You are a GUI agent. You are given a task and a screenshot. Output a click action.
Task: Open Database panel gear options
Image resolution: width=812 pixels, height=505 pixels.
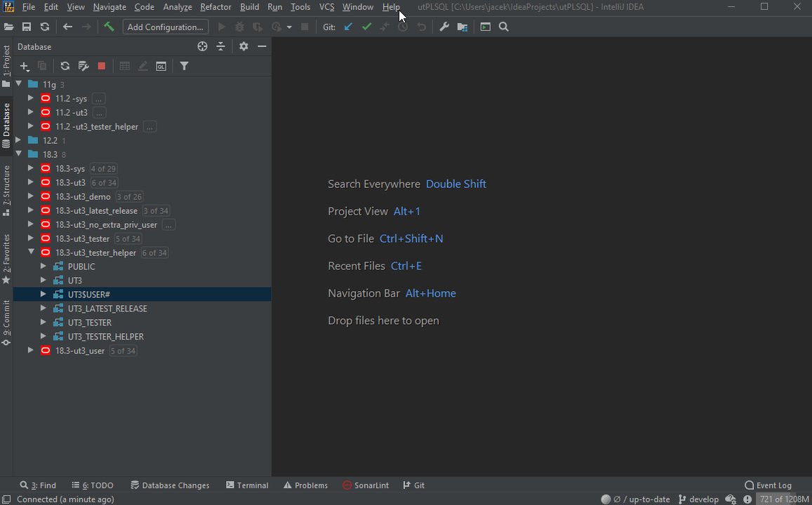tap(244, 46)
